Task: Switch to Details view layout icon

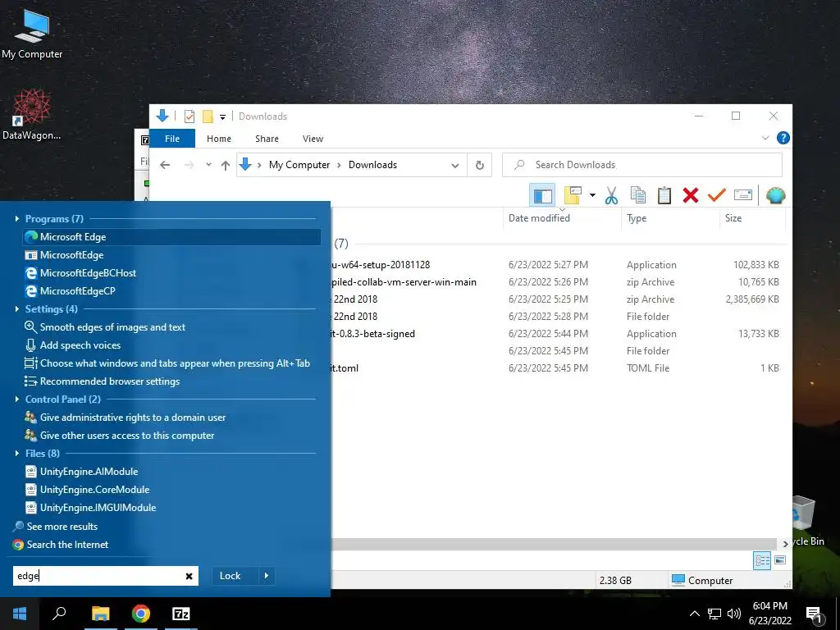Action: tap(762, 561)
